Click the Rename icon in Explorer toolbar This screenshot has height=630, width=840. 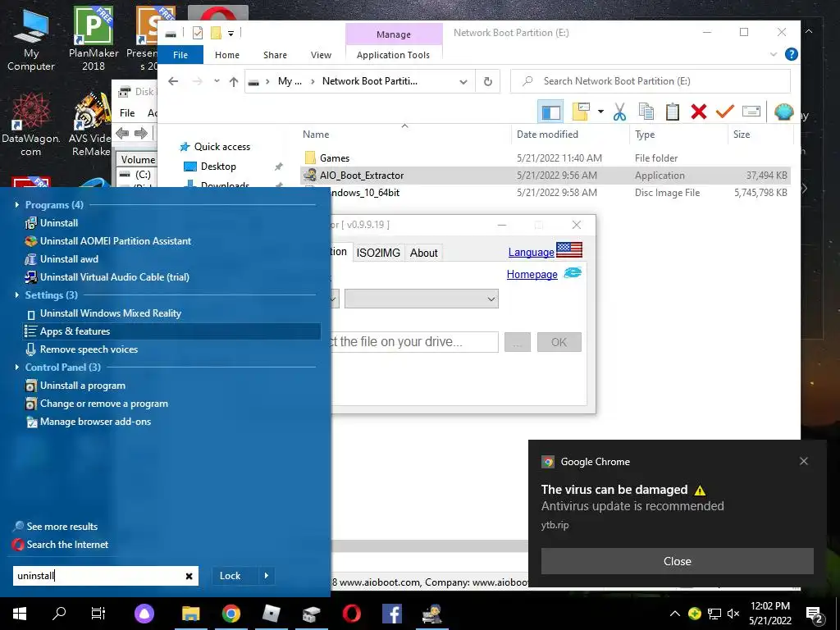(751, 112)
